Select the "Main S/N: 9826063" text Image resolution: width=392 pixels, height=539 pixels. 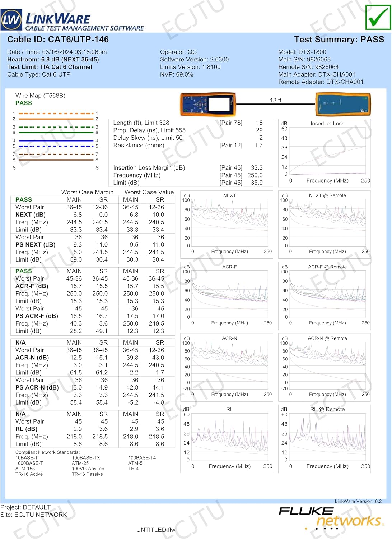[304, 60]
